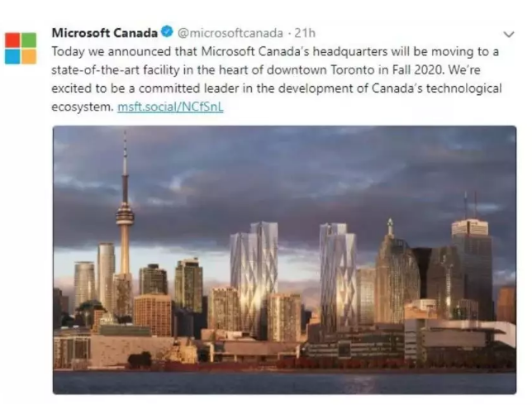Open the Microsoft Canada profile name

[x=105, y=34]
